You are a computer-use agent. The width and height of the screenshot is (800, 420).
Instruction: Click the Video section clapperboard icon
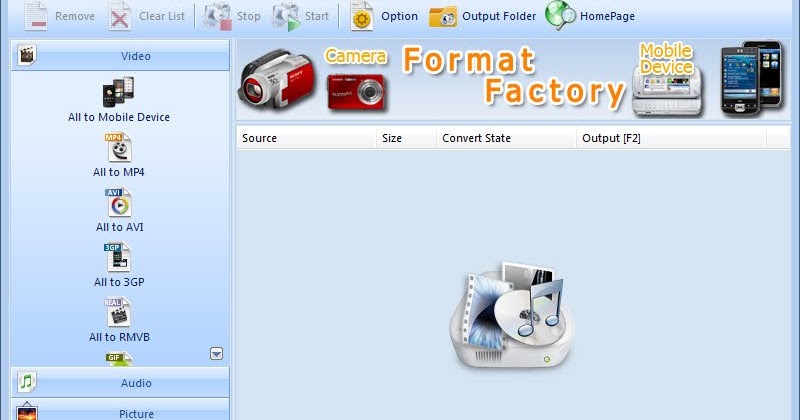click(x=27, y=55)
